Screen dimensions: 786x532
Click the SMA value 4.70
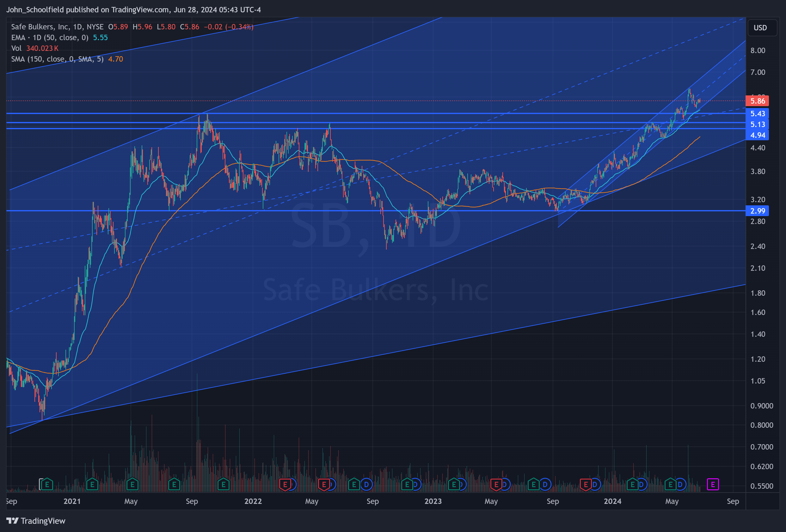[x=116, y=59]
